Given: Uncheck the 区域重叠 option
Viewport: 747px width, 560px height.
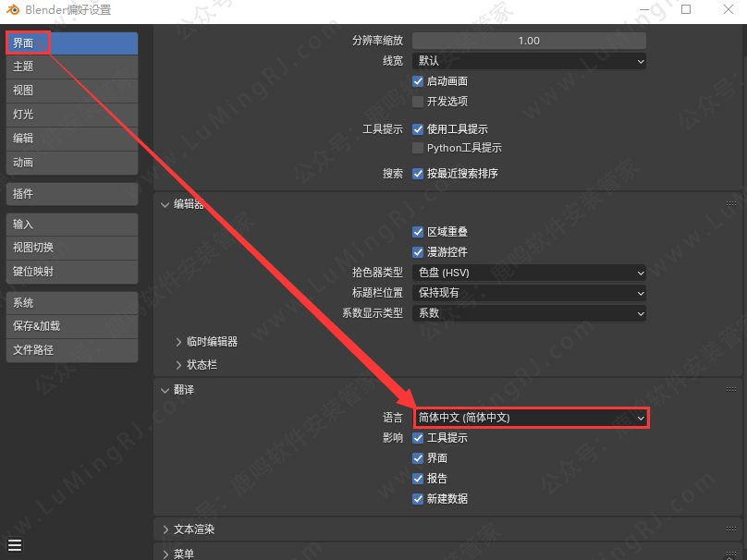Looking at the screenshot, I should pos(418,232).
